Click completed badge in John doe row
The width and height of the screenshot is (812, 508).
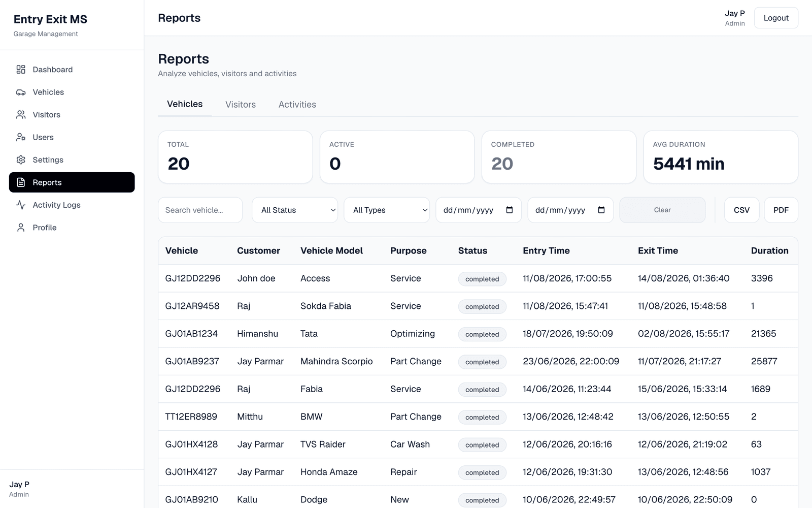482,279
